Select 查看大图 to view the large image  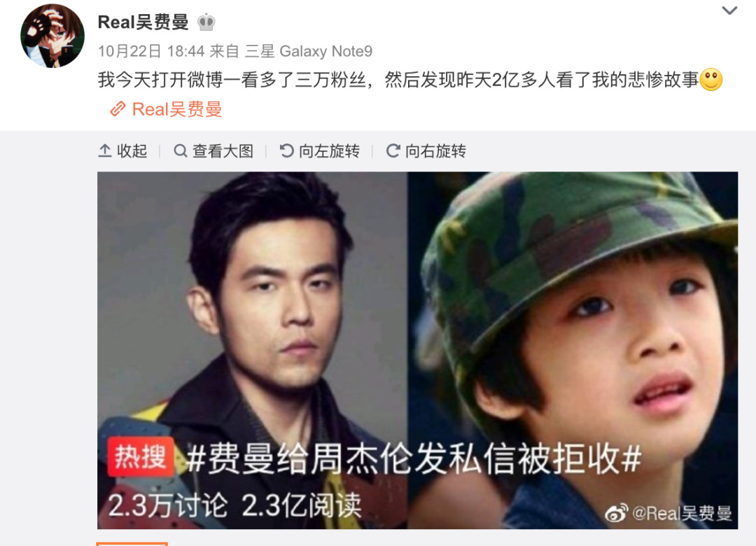click(x=213, y=151)
